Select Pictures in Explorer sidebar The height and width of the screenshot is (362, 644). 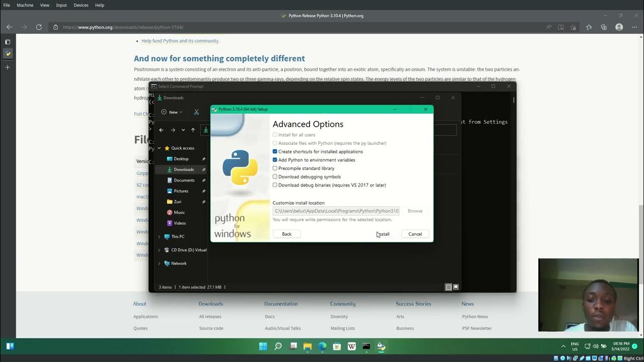pyautogui.click(x=181, y=191)
